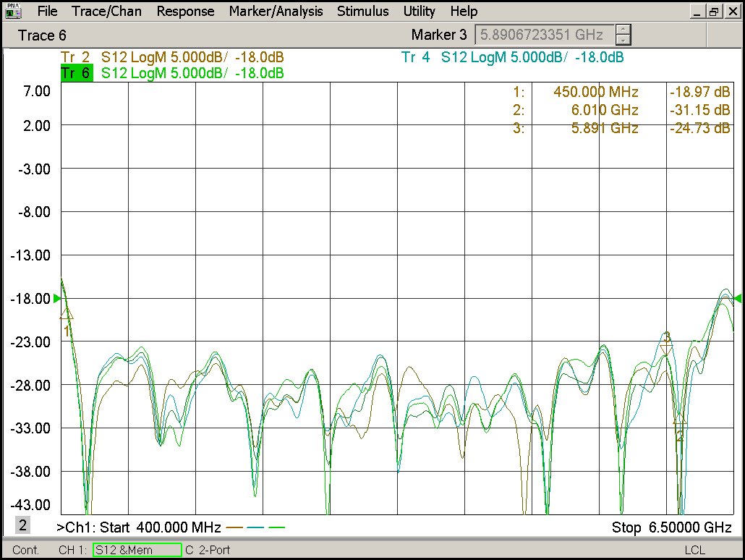Click the left green reference level arrow
Screen dimensions: 745x560
(x=58, y=298)
